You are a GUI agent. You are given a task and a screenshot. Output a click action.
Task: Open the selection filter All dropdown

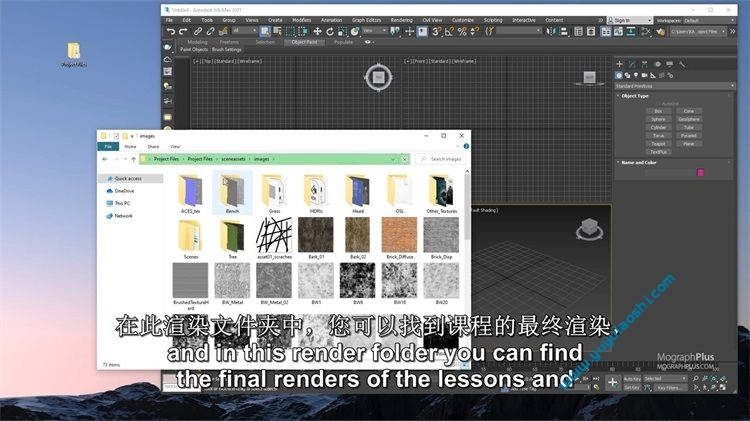pos(244,31)
